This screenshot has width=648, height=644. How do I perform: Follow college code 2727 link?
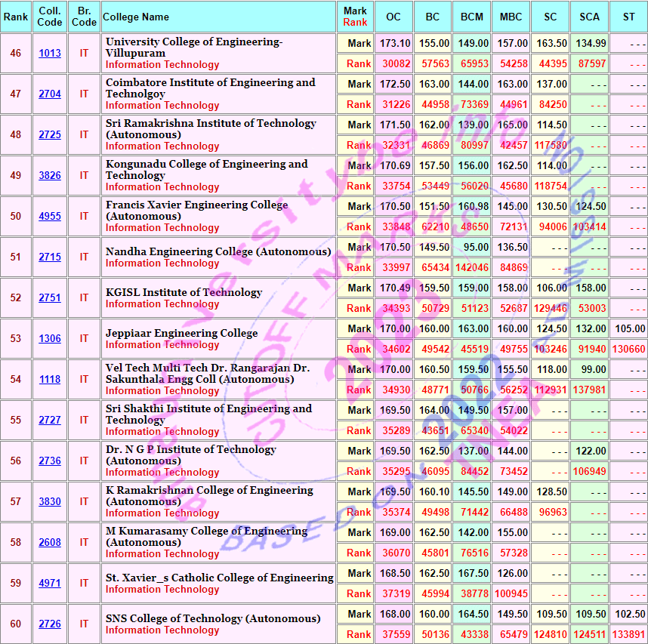[x=50, y=421]
